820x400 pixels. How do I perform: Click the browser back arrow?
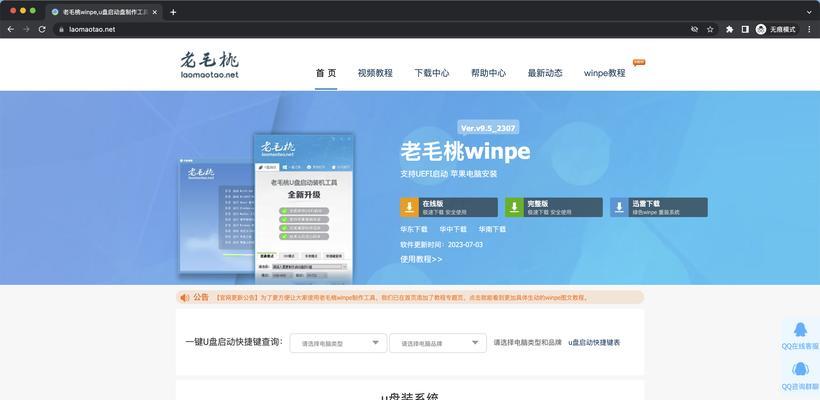(x=10, y=29)
